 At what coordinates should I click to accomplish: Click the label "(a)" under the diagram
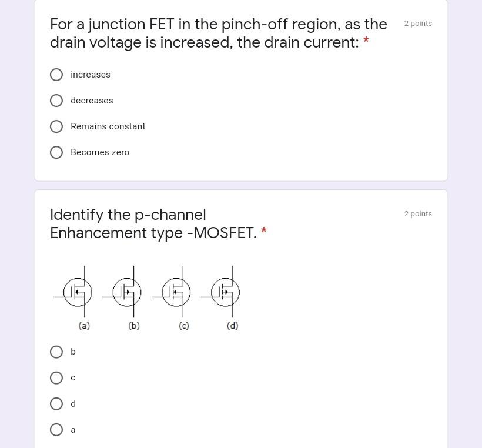click(x=83, y=326)
